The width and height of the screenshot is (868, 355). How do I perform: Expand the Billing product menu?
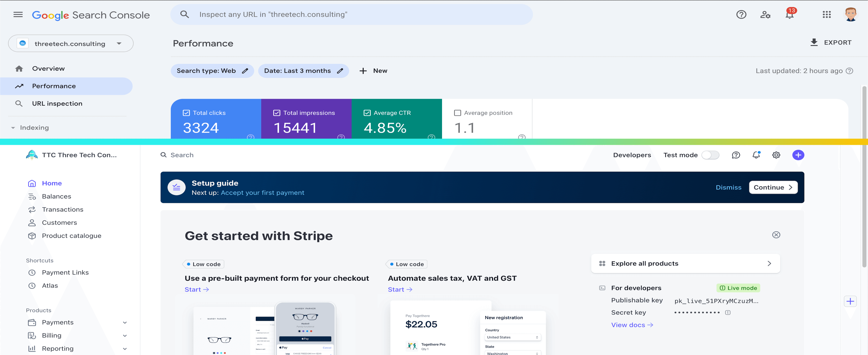(125, 336)
